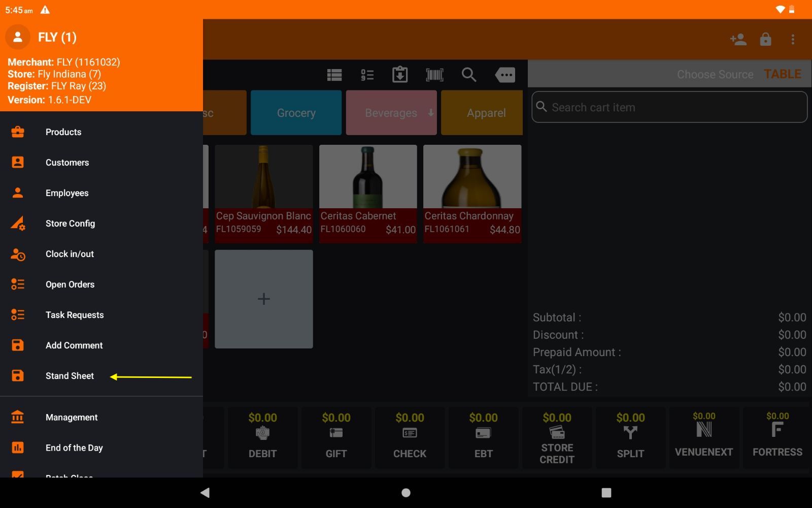Choose the SPLIT payment option

pyautogui.click(x=630, y=437)
